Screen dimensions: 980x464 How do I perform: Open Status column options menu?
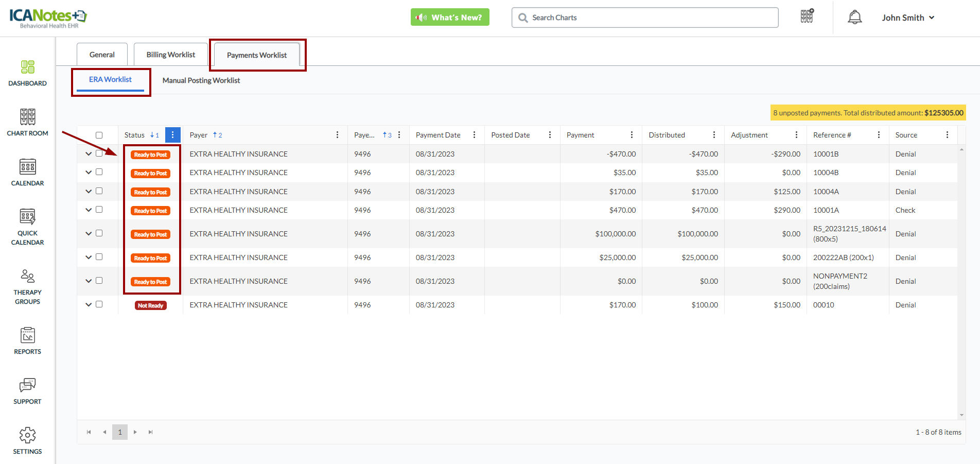point(172,135)
